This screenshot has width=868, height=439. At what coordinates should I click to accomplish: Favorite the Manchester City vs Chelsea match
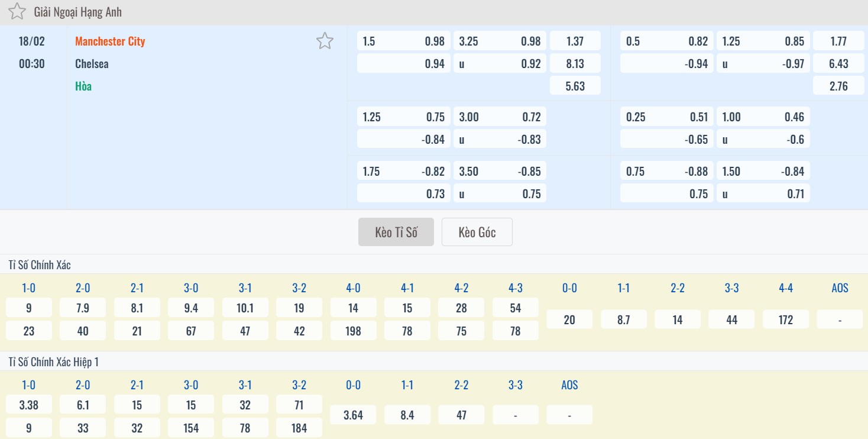coord(325,41)
